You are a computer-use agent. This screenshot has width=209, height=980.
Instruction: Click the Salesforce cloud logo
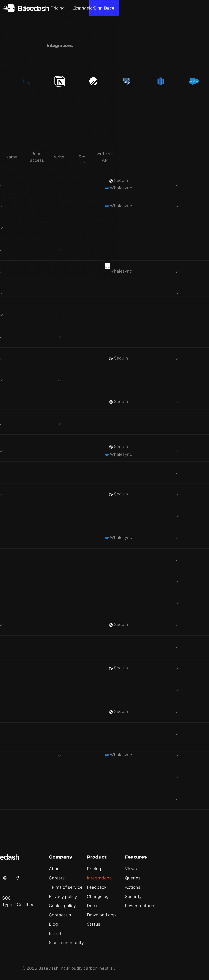click(194, 81)
